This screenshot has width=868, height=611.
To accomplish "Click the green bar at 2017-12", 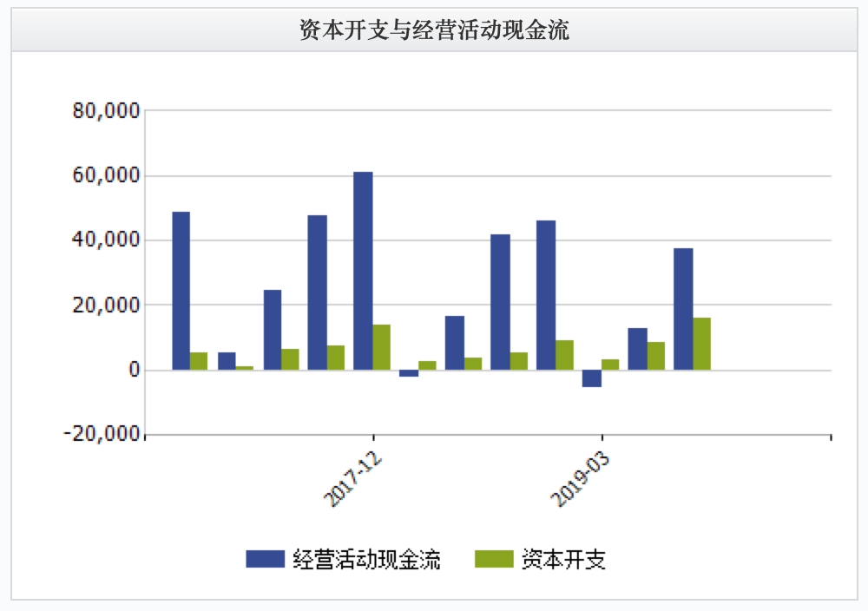I will coord(382,347).
